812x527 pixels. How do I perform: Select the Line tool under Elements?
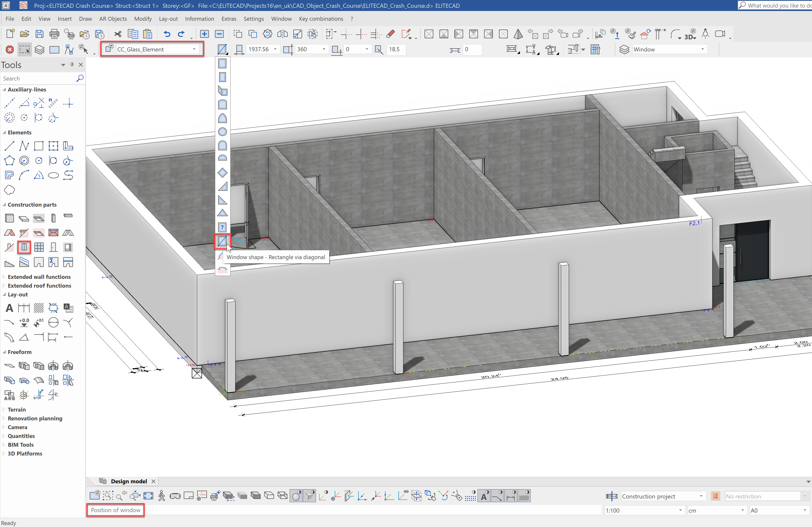(10, 146)
